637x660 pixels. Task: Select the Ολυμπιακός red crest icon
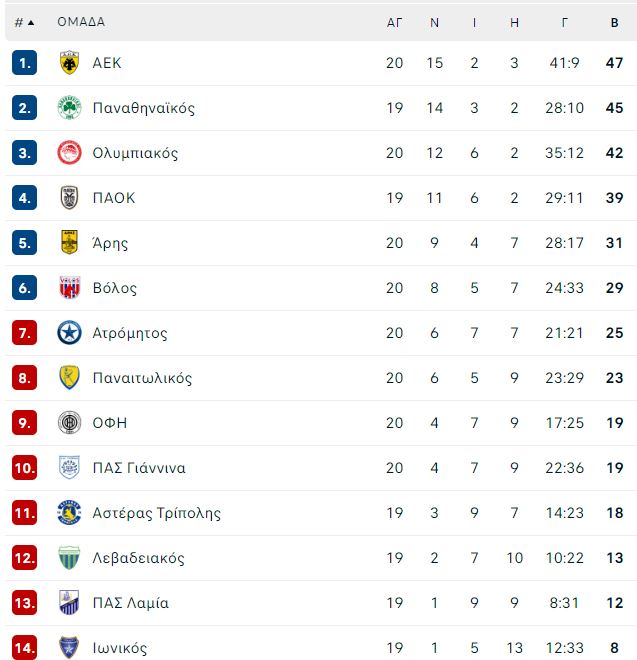[69, 153]
